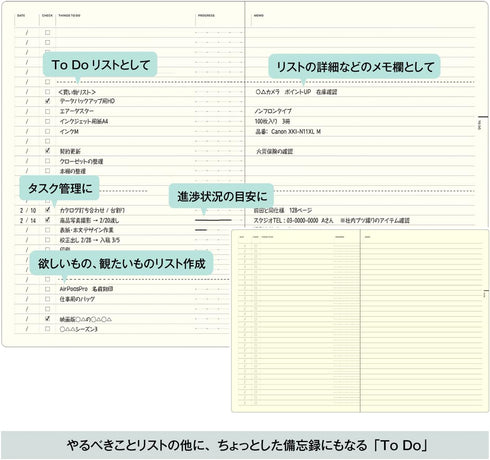This screenshot has height=460, width=490.
Task: Uncheck the 契約更新 checkbox
Action: pos(47,151)
